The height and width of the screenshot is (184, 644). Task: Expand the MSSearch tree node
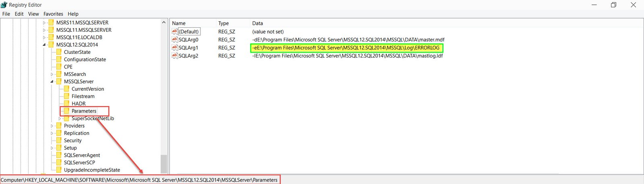(52, 74)
